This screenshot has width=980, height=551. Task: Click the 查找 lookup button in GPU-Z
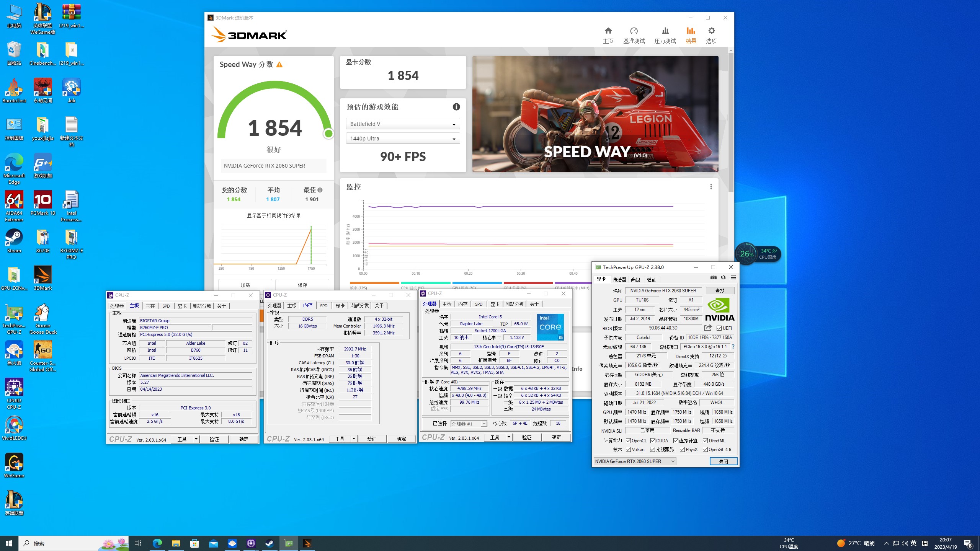click(720, 291)
